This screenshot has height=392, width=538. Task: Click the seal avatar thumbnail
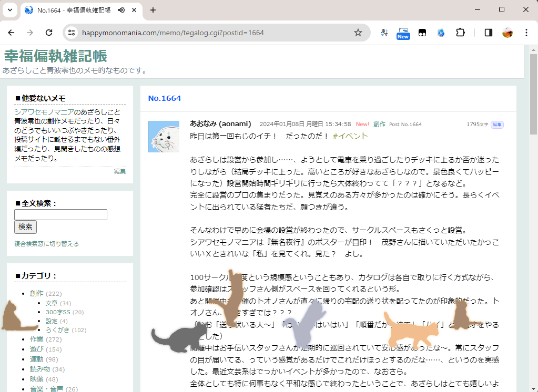point(164,137)
